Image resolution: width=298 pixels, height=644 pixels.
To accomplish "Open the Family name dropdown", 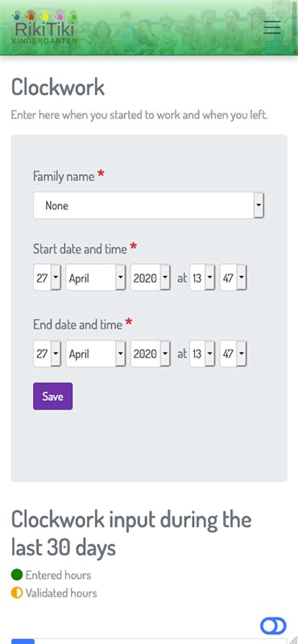I will click(x=148, y=205).
